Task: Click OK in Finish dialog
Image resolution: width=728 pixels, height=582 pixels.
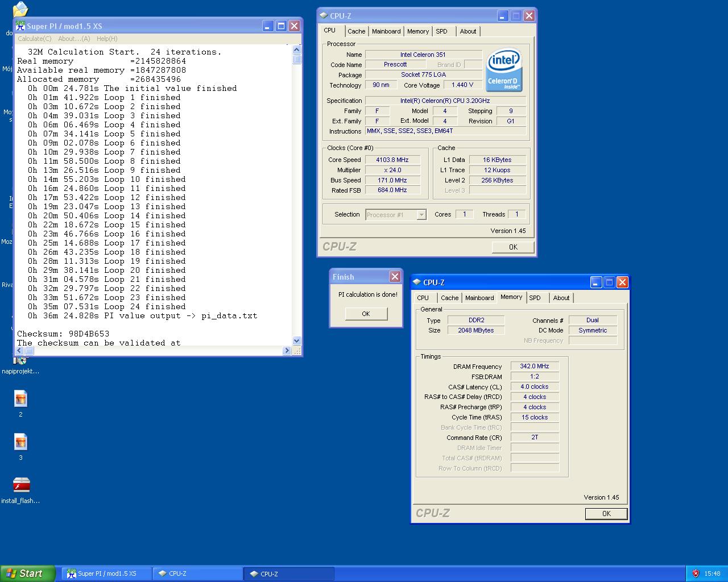Action: click(x=366, y=314)
